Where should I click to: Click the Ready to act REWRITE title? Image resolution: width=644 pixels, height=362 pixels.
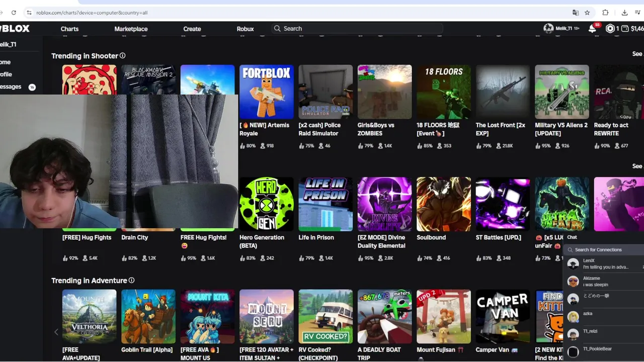(x=611, y=129)
